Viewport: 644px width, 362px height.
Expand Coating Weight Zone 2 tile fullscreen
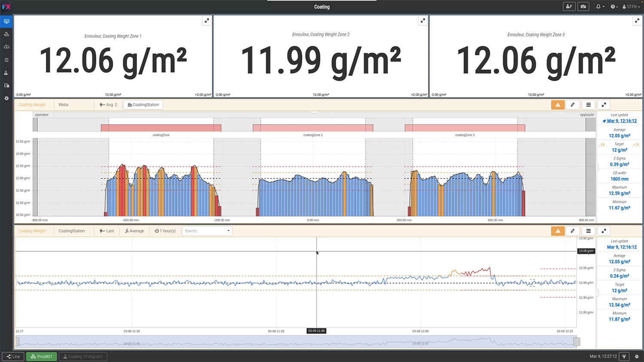(422, 21)
